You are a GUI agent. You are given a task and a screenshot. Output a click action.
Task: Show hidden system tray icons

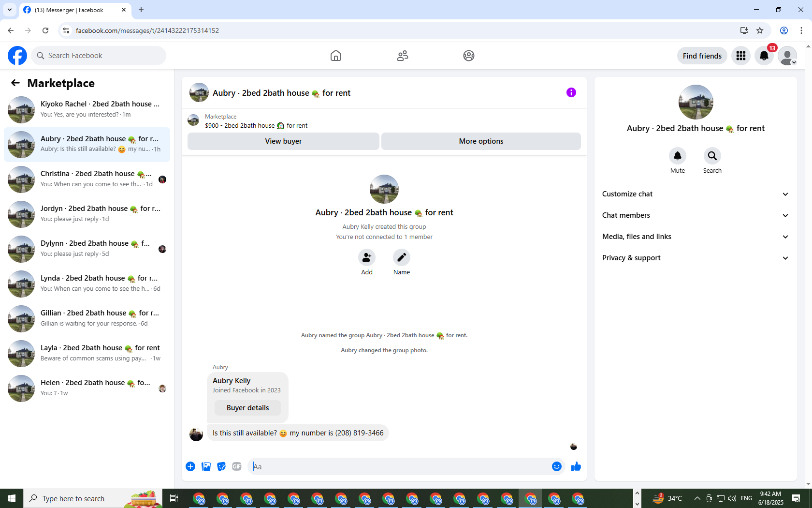697,498
